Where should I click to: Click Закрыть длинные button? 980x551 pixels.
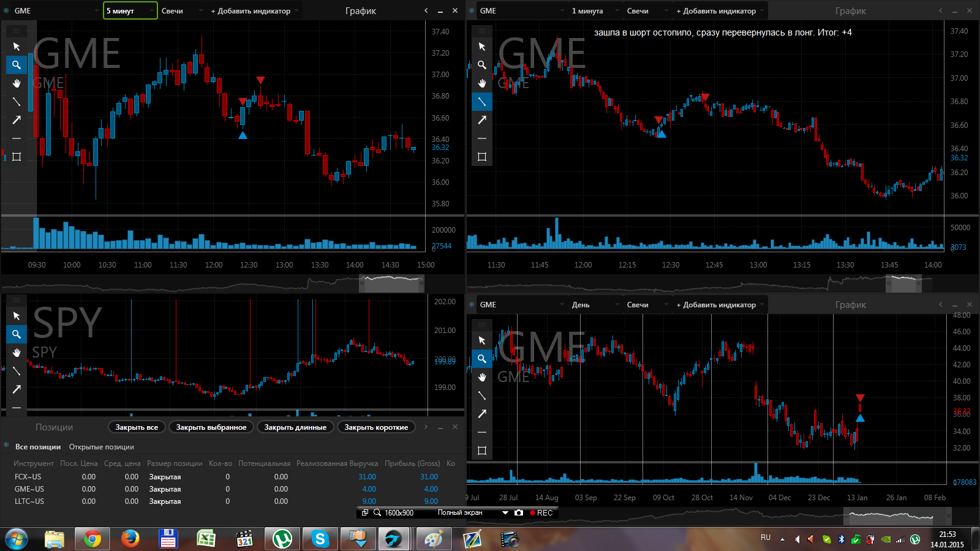[x=295, y=427]
